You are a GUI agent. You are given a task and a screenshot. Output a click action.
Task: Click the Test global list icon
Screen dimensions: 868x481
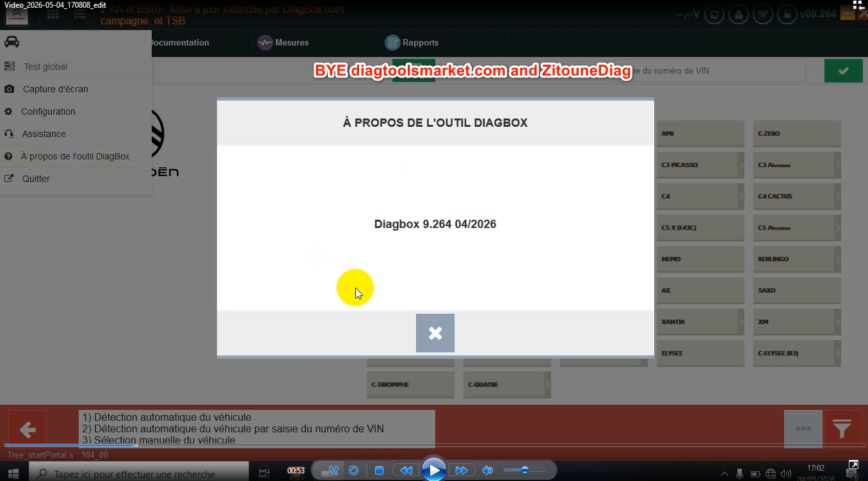click(9, 67)
